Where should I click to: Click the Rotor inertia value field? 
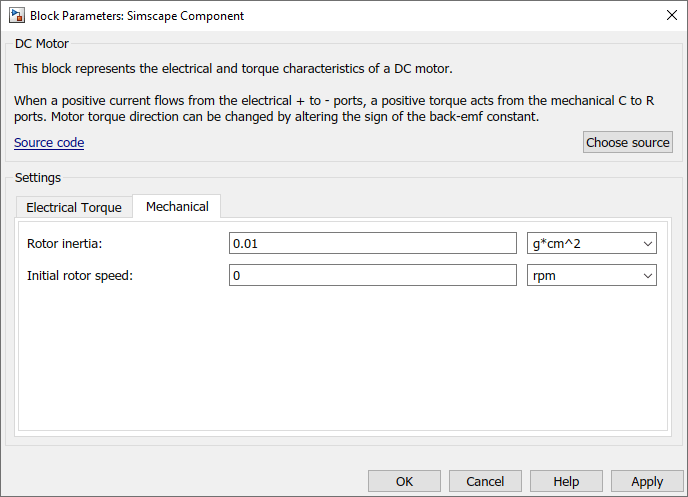372,243
